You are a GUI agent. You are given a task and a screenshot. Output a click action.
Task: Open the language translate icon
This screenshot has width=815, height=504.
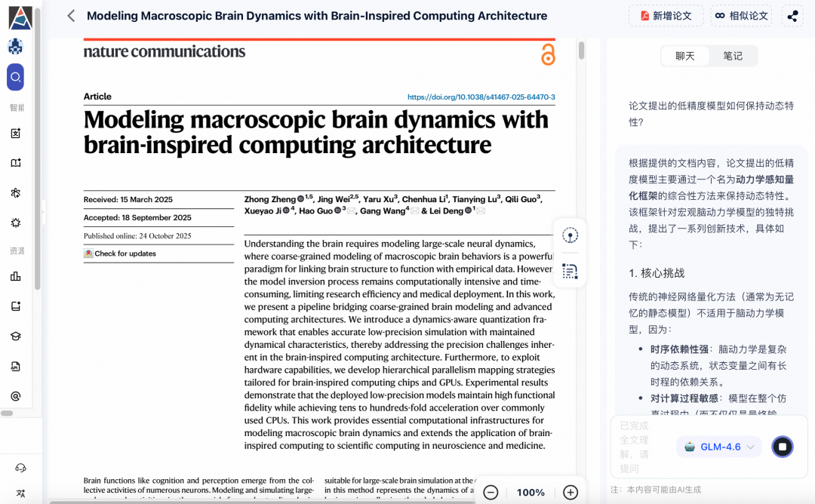tap(20, 493)
